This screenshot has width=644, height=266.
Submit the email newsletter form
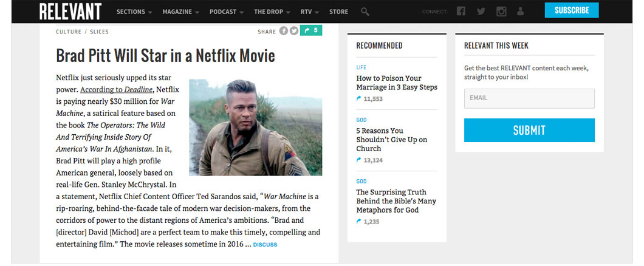pos(529,130)
